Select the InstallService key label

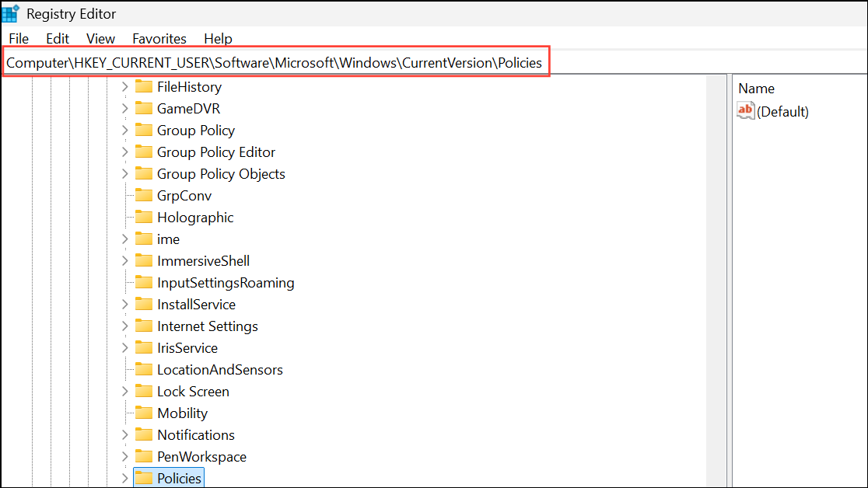[197, 305]
